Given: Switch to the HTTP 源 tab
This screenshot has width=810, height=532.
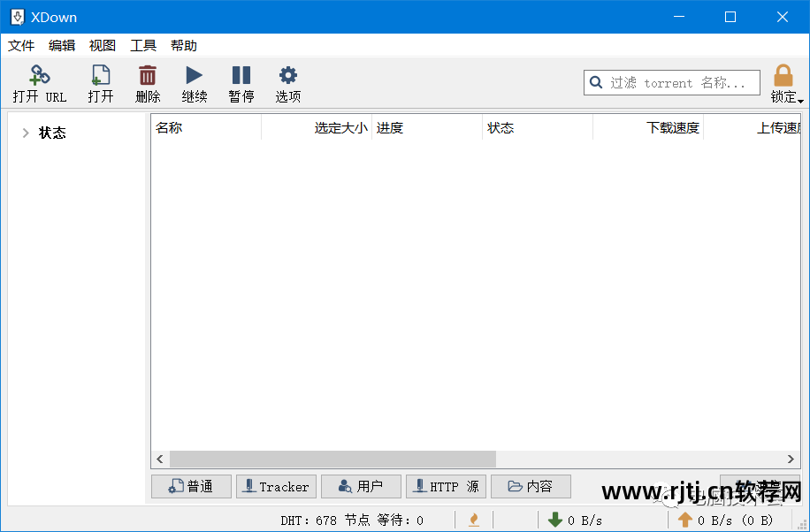Looking at the screenshot, I should (x=447, y=487).
